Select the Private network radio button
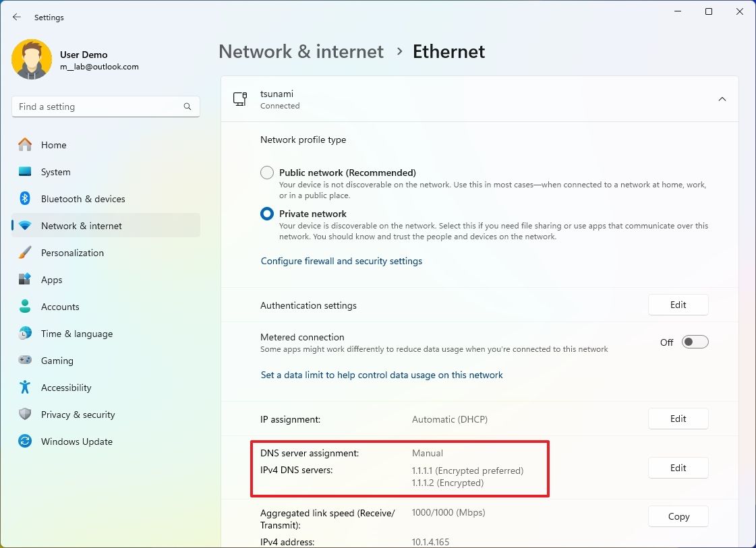Screen dimensions: 756x548 266,214
